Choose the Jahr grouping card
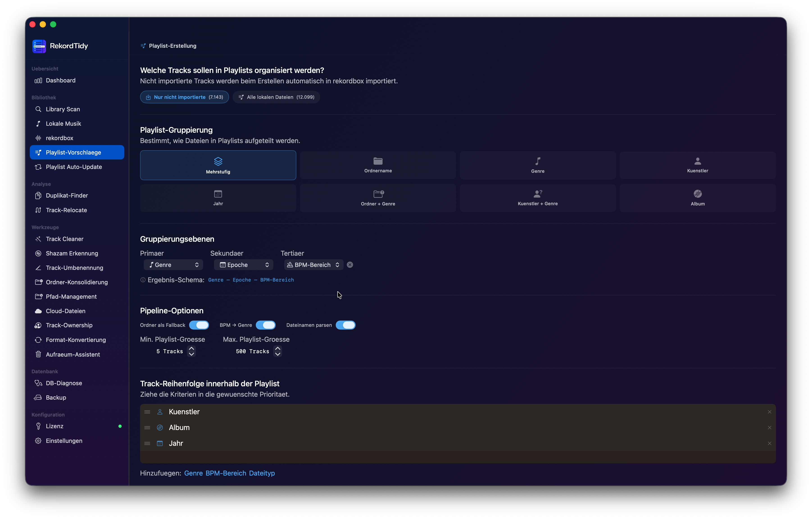Viewport: 812px width, 519px height. point(218,198)
